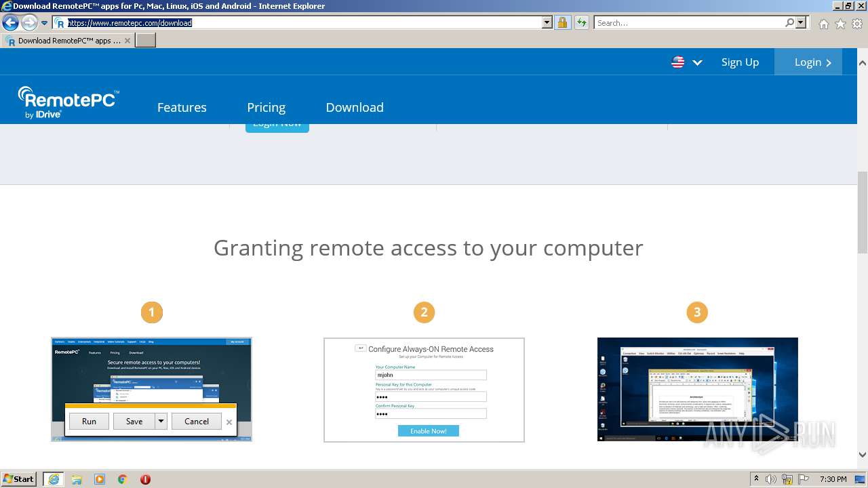Open step 1 download screenshot thumbnail
This screenshot has width=868, height=488.
(x=151, y=390)
